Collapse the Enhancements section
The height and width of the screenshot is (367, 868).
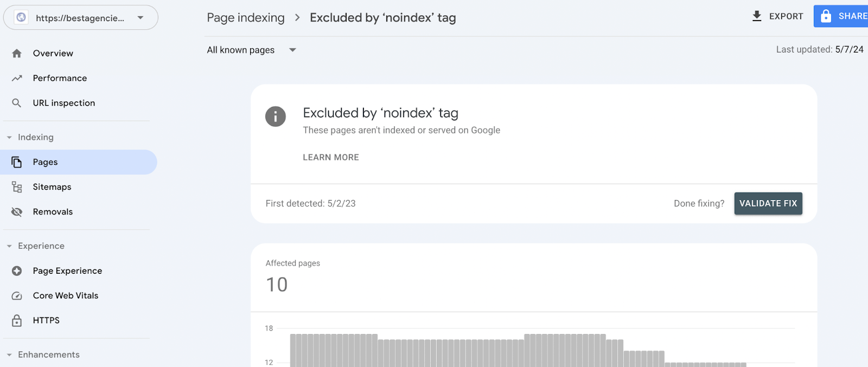9,355
